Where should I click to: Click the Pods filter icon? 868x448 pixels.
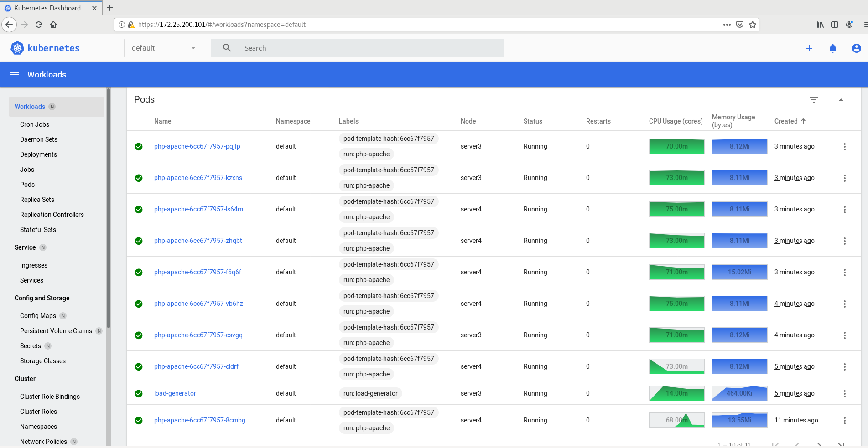814,99
